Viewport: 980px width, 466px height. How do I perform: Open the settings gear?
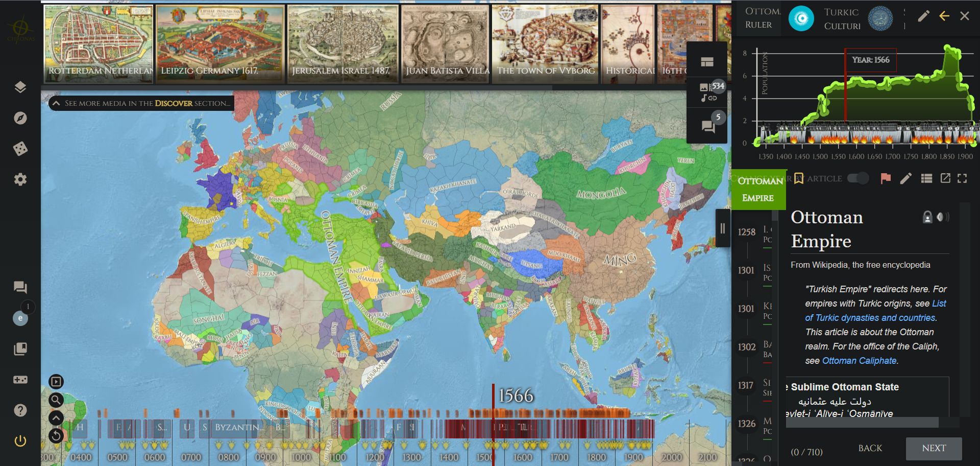point(20,179)
